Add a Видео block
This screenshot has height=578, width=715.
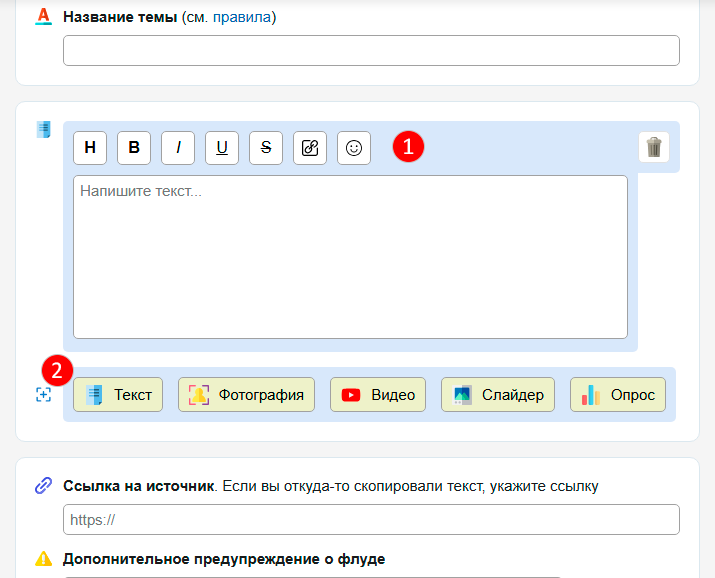(378, 394)
